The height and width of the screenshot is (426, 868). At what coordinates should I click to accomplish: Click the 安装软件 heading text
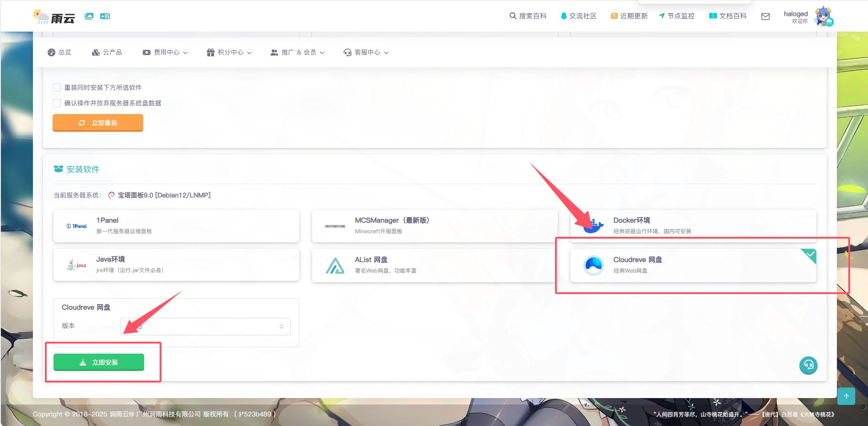pos(83,169)
